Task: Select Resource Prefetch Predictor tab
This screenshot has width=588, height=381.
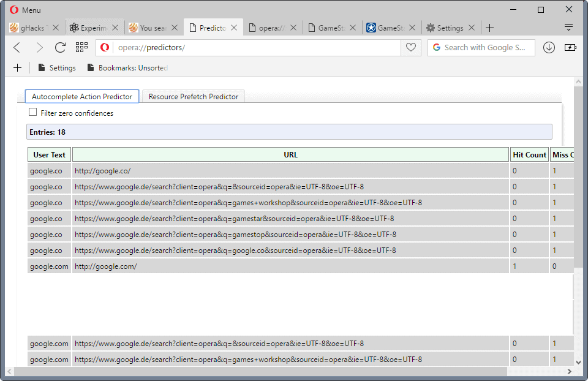Action: coord(194,96)
